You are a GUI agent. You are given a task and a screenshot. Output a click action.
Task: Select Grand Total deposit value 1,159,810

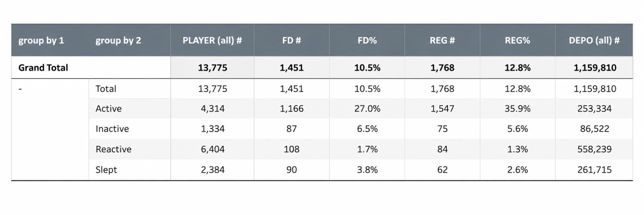point(595,67)
